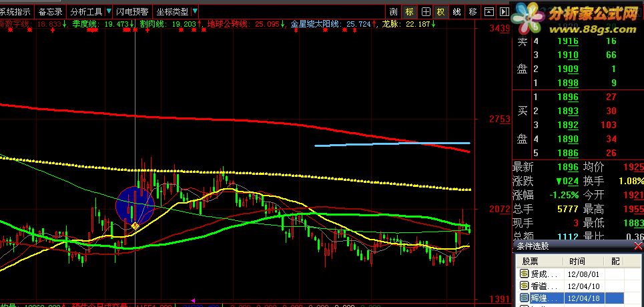Image resolution: width=644 pixels, height=307 pixels.
Task: Click buy level 4 price 1890
Action: coord(568,139)
